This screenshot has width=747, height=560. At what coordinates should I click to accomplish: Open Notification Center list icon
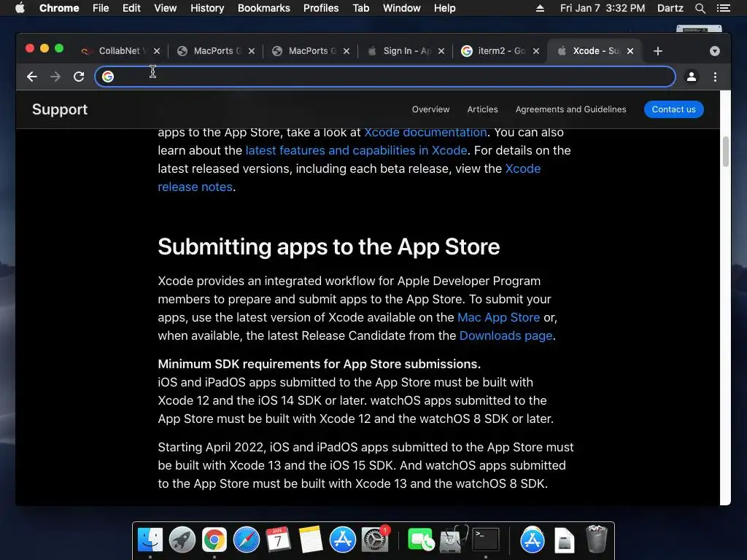pos(724,8)
